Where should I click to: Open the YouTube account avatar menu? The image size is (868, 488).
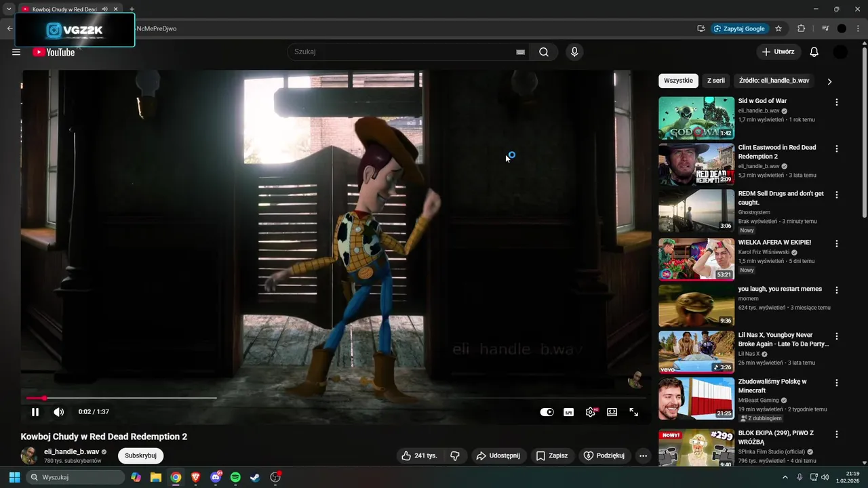[x=840, y=52]
